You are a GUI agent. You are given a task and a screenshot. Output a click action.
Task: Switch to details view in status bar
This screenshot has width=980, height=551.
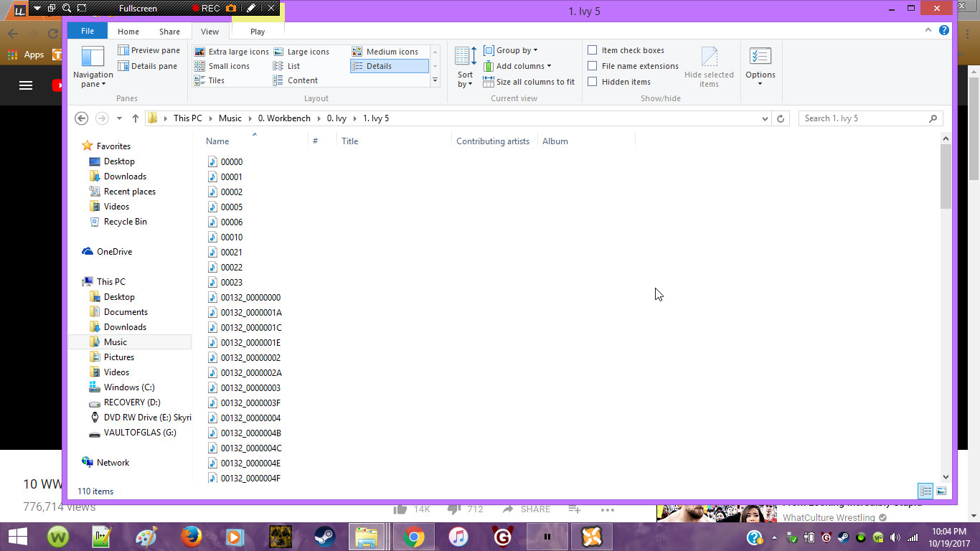[x=925, y=491]
